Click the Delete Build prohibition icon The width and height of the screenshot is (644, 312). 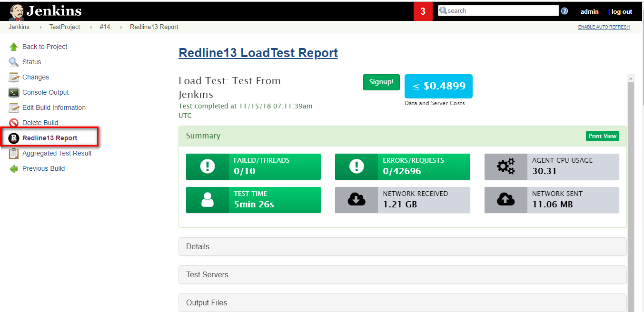click(12, 122)
